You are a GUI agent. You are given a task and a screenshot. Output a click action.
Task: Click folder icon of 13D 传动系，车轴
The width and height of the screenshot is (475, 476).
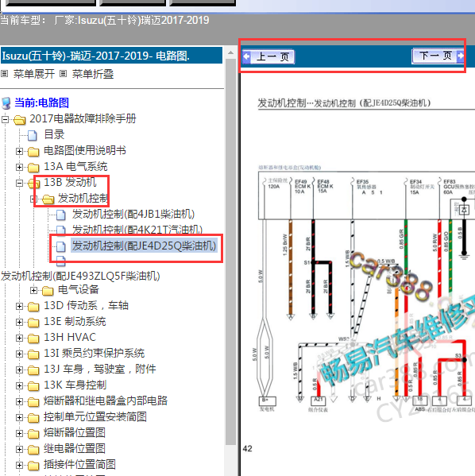pyautogui.click(x=33, y=307)
